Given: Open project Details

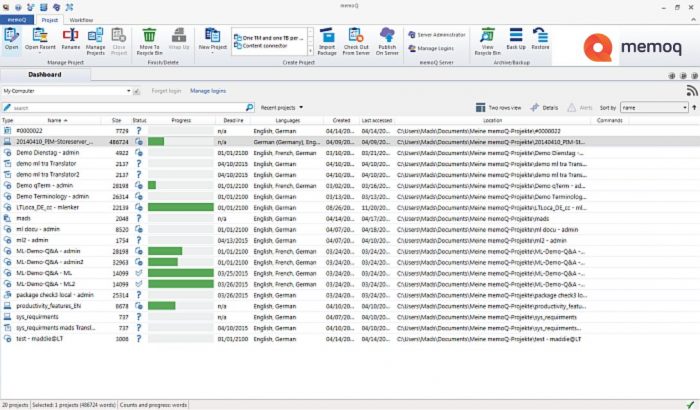Looking at the screenshot, I should click(x=544, y=108).
